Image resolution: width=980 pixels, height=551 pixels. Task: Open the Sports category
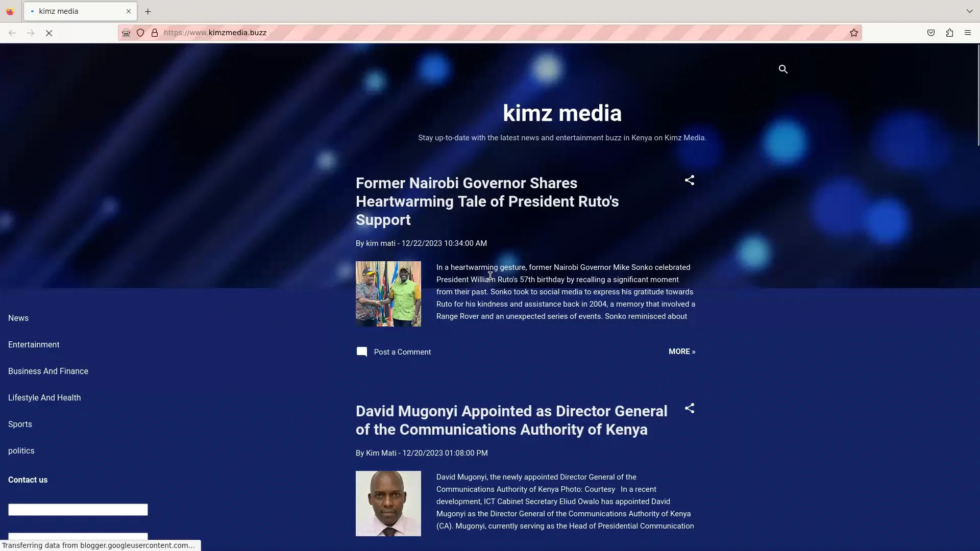[x=20, y=424]
